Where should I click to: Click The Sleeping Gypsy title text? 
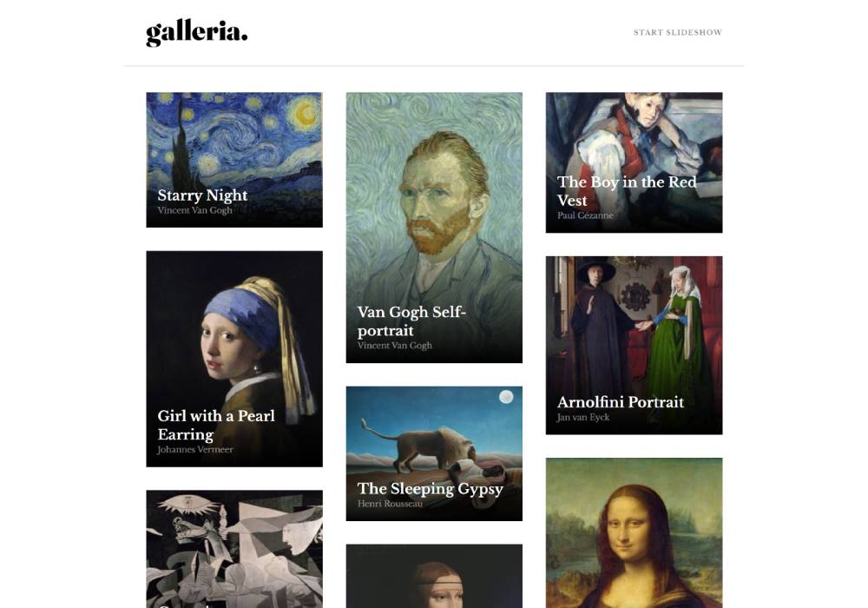click(x=431, y=489)
